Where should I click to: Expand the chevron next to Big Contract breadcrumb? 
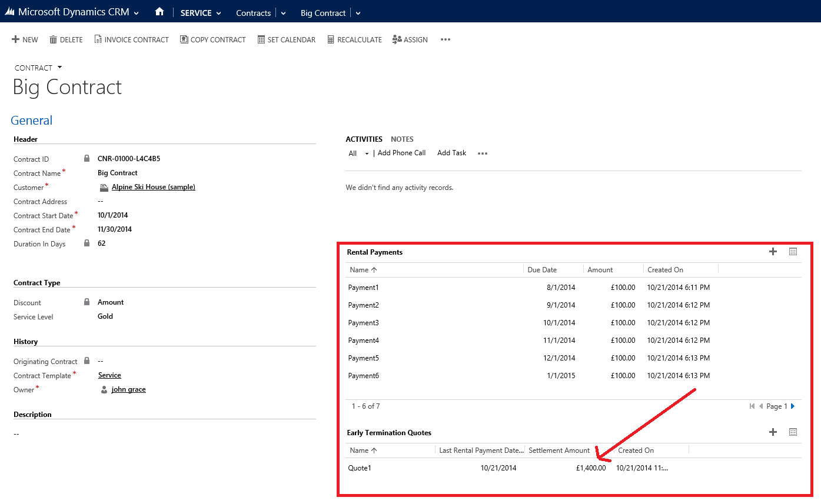(358, 13)
